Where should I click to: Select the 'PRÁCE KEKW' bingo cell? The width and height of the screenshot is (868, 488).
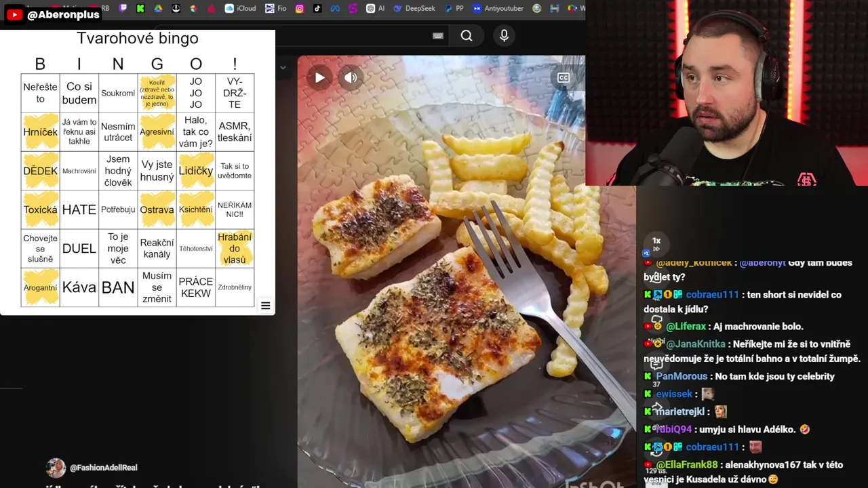[196, 287]
